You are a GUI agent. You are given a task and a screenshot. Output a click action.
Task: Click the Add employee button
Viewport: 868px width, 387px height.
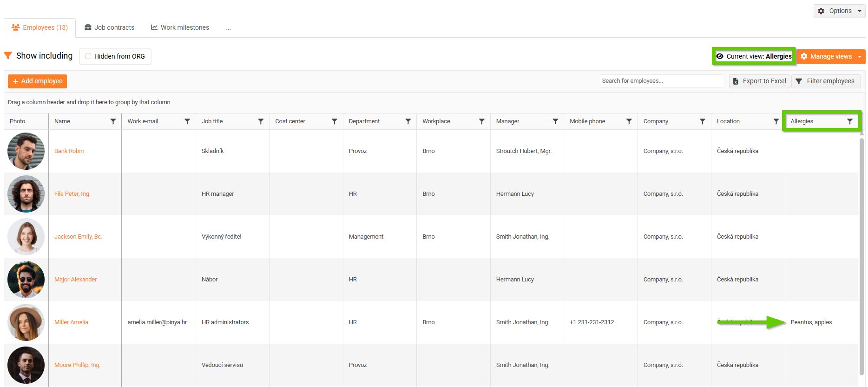pos(37,81)
